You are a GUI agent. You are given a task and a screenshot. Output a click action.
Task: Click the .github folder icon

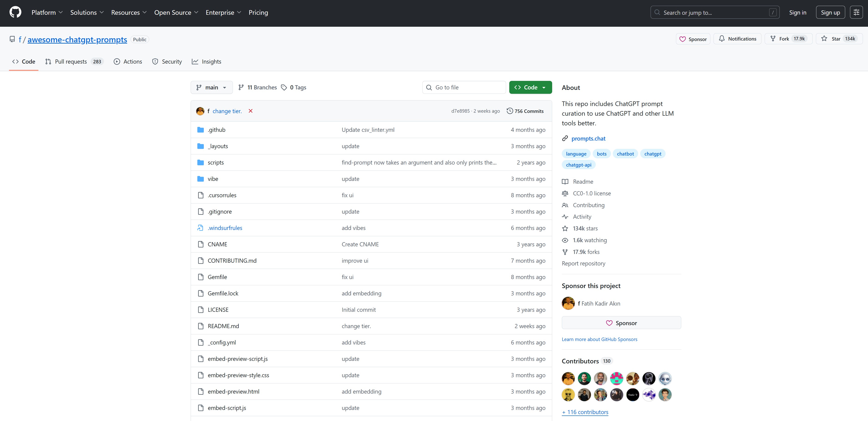(201, 130)
